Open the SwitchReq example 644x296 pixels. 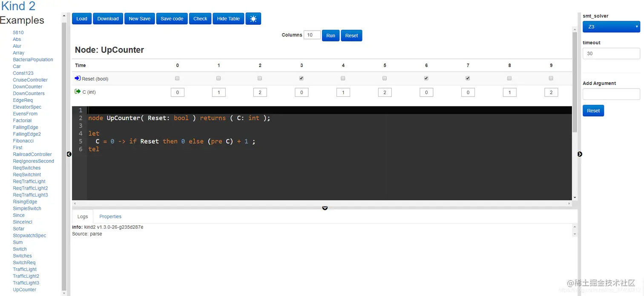point(24,262)
